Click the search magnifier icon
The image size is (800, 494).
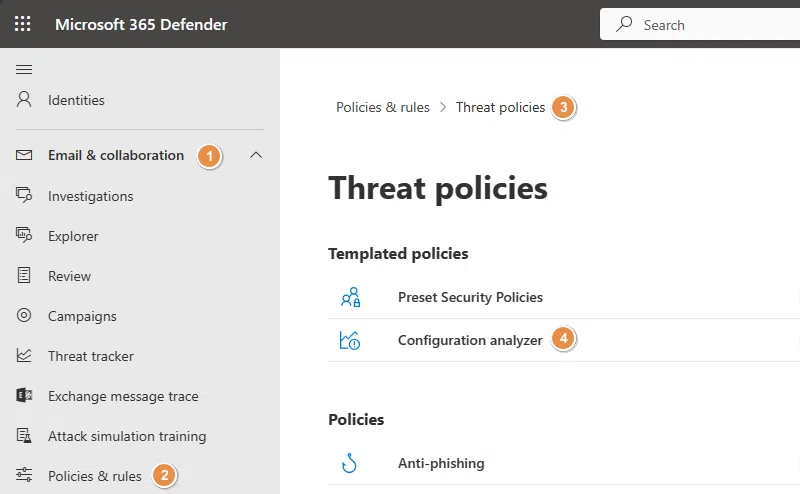coord(624,24)
